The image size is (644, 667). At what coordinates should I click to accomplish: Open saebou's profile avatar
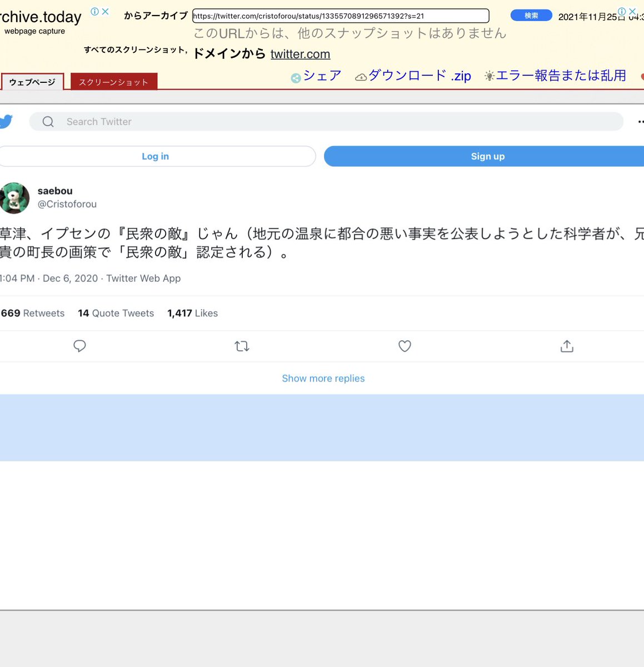tap(14, 198)
